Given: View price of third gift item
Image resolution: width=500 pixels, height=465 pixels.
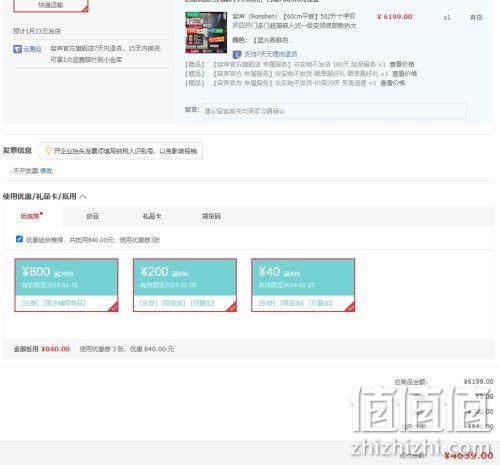Looking at the screenshot, I should 393,83.
